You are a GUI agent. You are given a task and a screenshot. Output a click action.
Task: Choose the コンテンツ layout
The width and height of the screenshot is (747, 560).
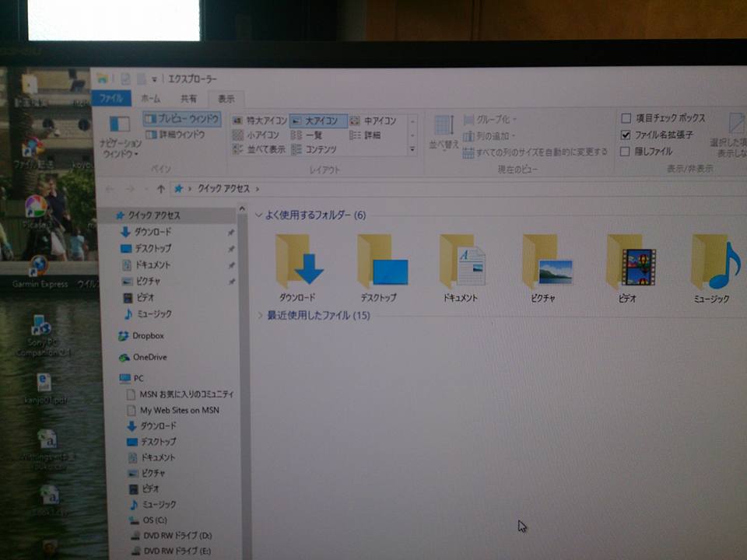tap(314, 149)
